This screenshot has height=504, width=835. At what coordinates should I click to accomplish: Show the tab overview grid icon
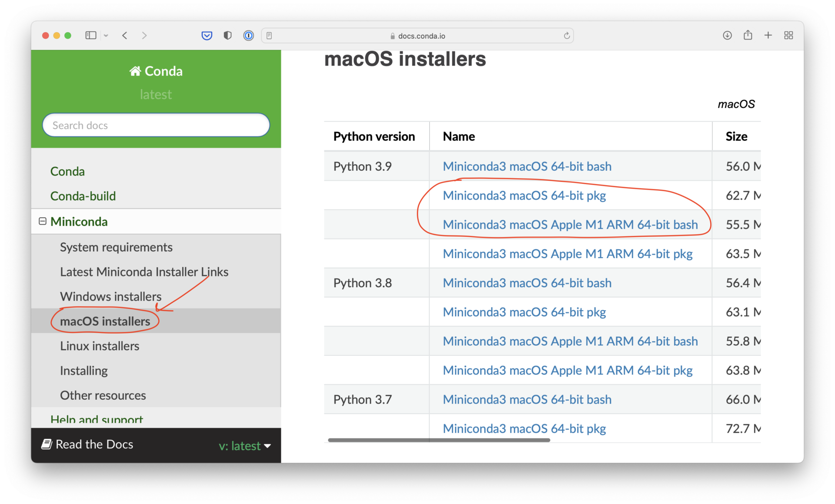[x=788, y=36]
